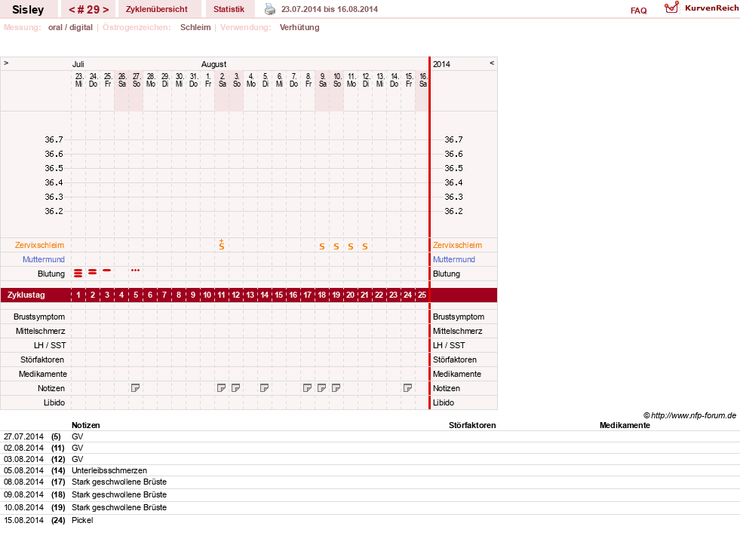The width and height of the screenshot is (740, 560).
Task: Open the note icon on cycle day 17
Action: point(307,388)
